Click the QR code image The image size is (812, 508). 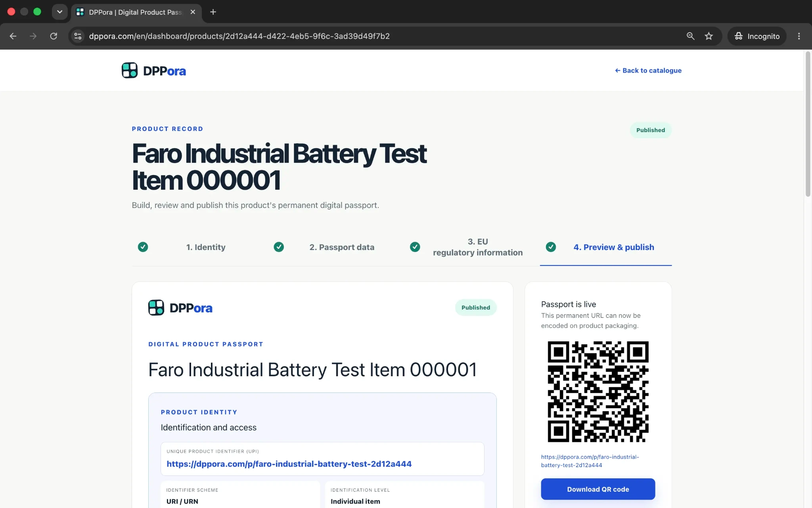[598, 392]
